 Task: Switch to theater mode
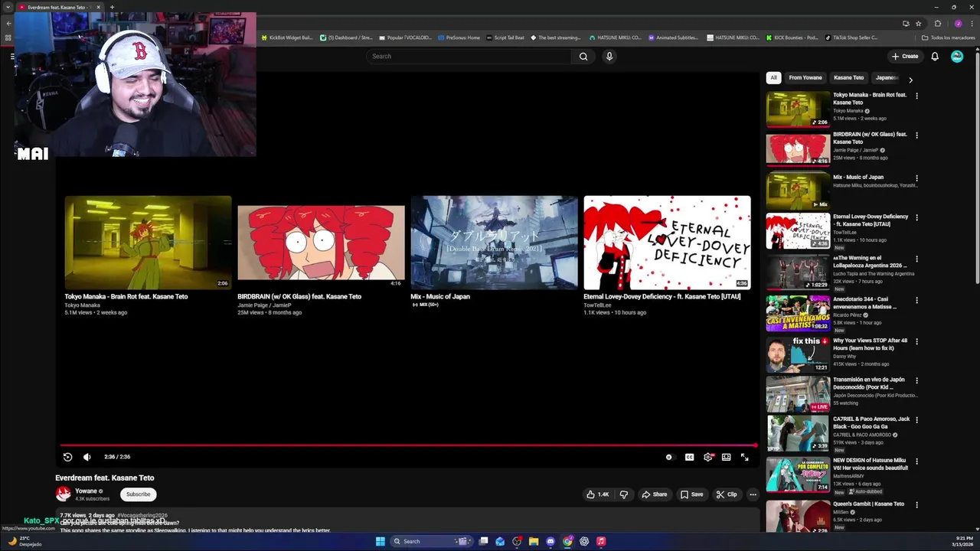tap(726, 457)
